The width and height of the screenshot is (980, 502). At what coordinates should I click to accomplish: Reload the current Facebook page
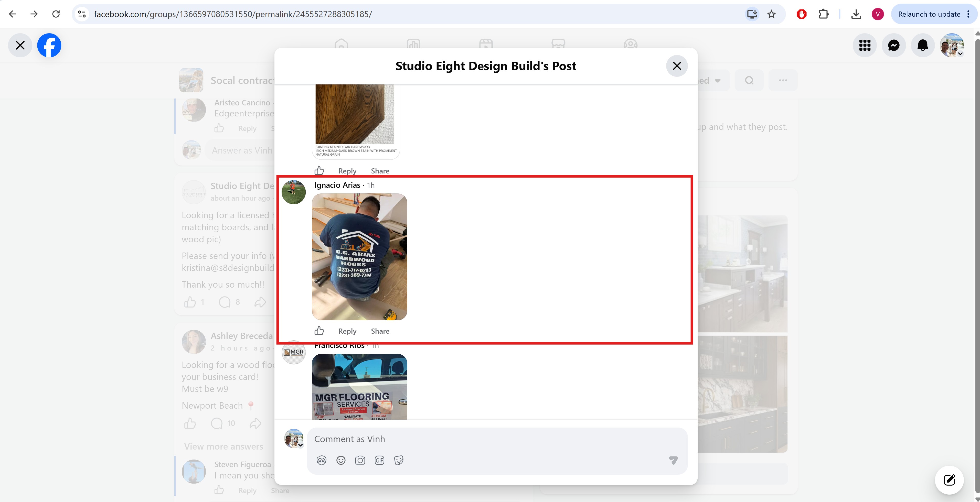[x=56, y=14]
